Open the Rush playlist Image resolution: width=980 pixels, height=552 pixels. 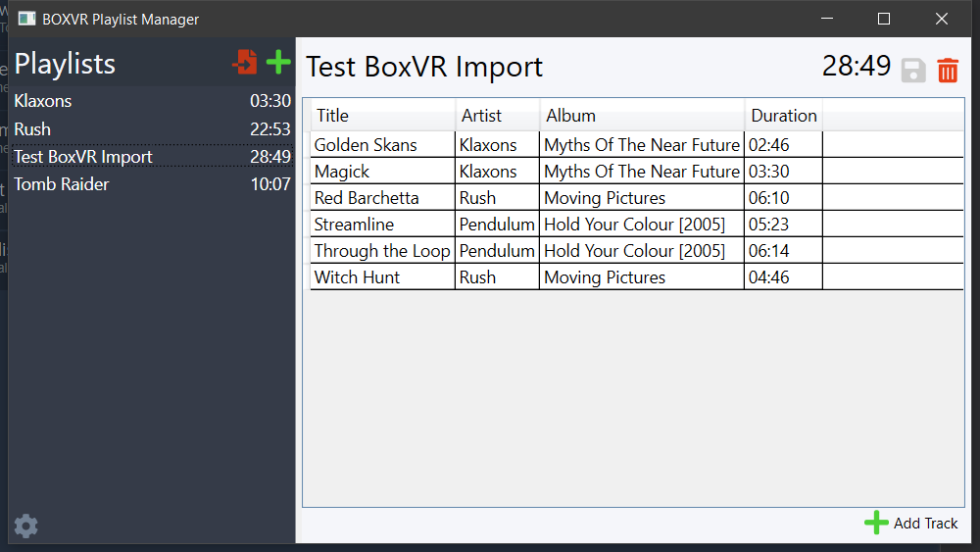(x=152, y=129)
